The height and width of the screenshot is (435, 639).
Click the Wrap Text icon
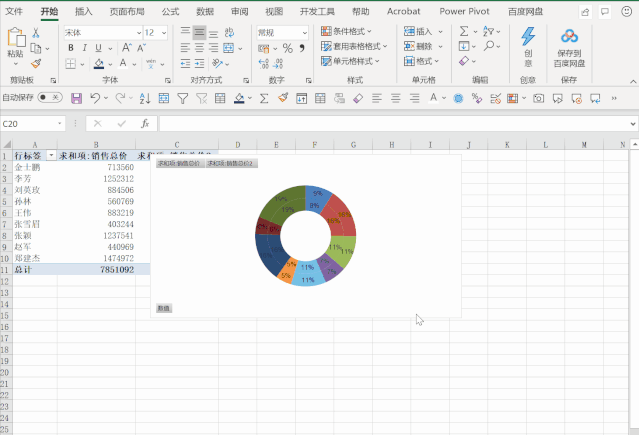pos(229,32)
